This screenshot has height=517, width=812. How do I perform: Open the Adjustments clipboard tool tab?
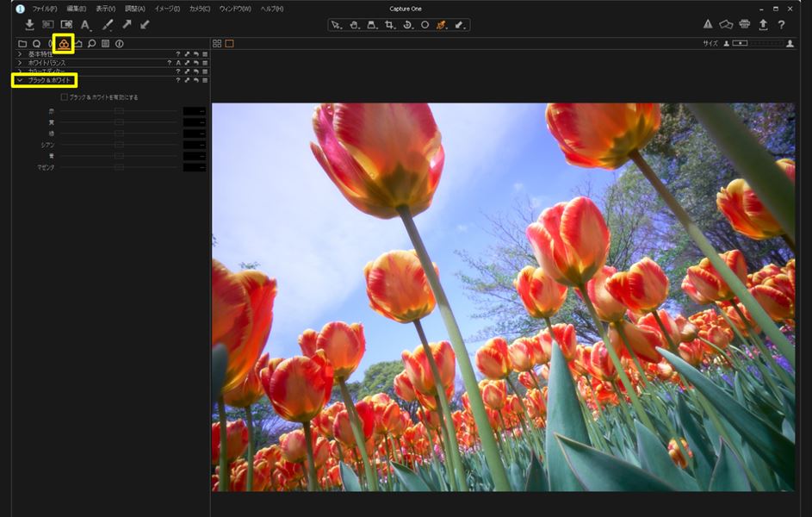[x=106, y=44]
